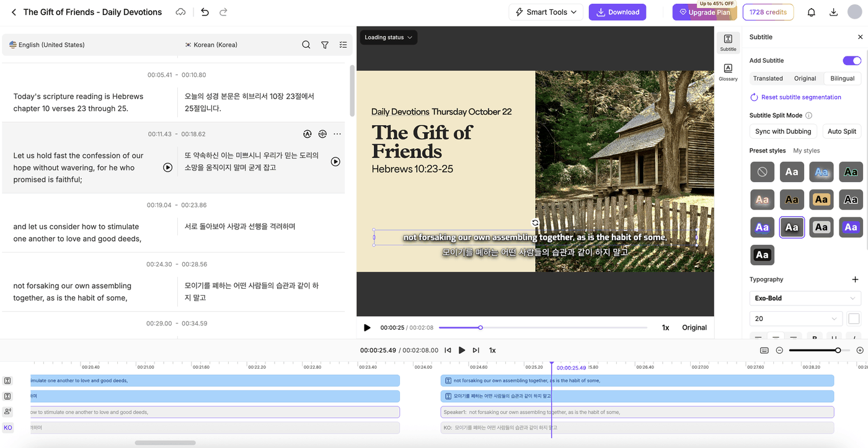Screen dimensions: 868x448
Task: Switch to the My styles tab
Action: coord(807,151)
